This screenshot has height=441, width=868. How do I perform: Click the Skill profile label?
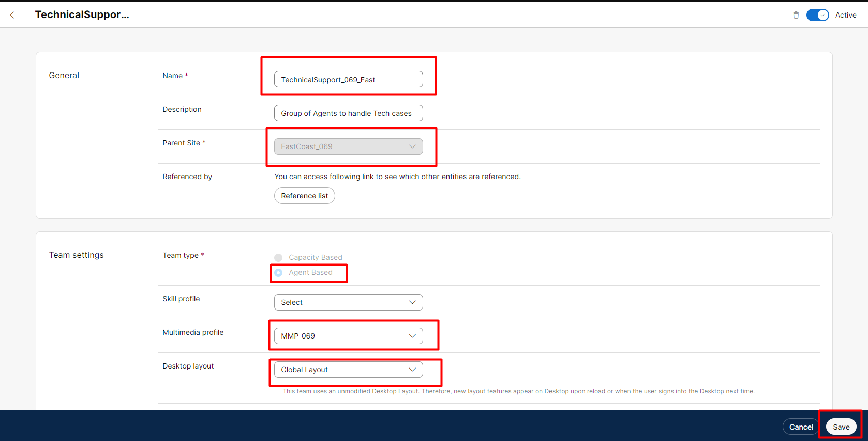181,299
